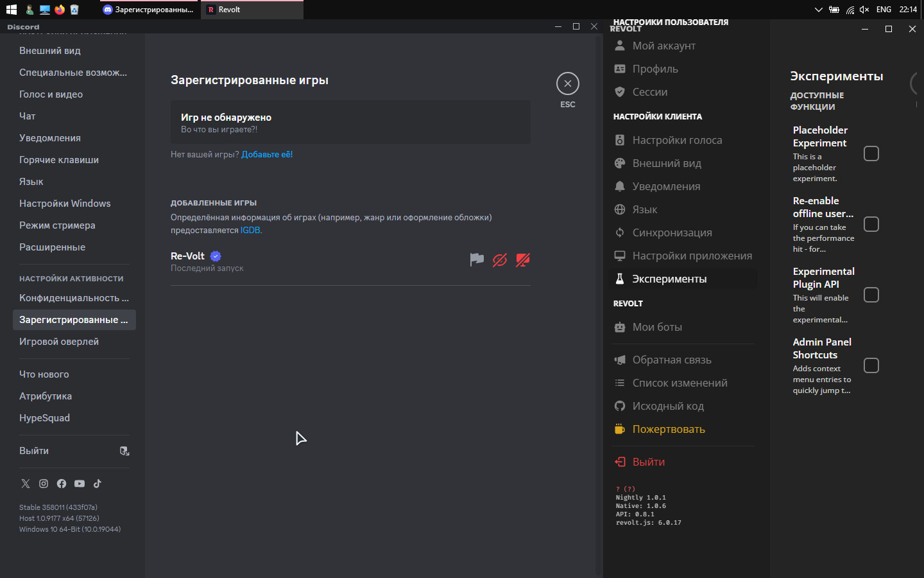
Task: Open "Горячие клавиши" settings in Discord
Action: point(74,160)
